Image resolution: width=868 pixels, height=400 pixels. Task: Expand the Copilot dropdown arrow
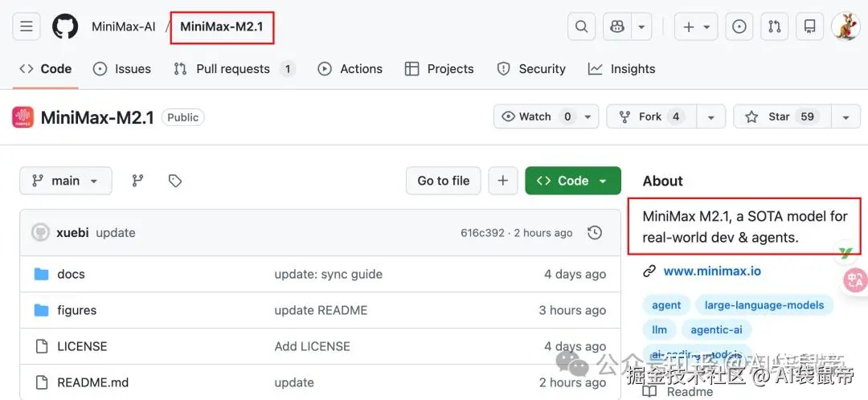[x=641, y=27]
